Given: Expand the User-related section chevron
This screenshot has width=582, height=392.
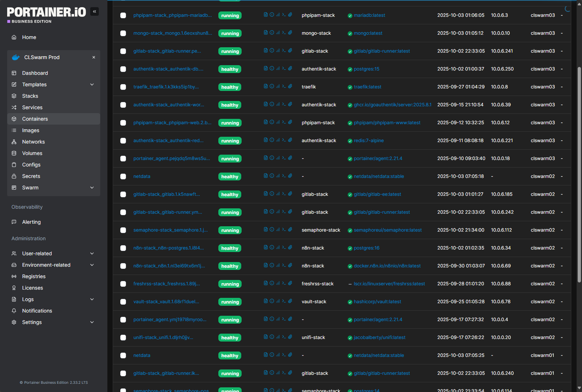Looking at the screenshot, I should [x=92, y=253].
